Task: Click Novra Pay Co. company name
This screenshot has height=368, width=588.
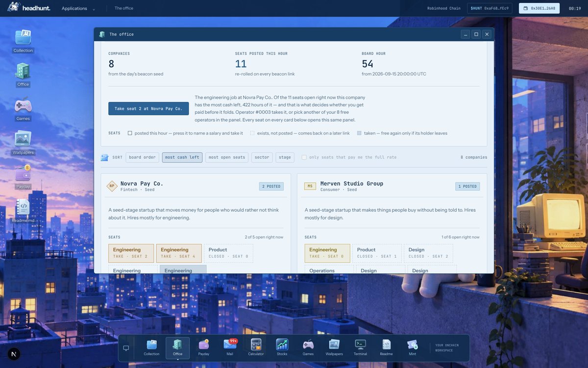Action: [142, 184]
